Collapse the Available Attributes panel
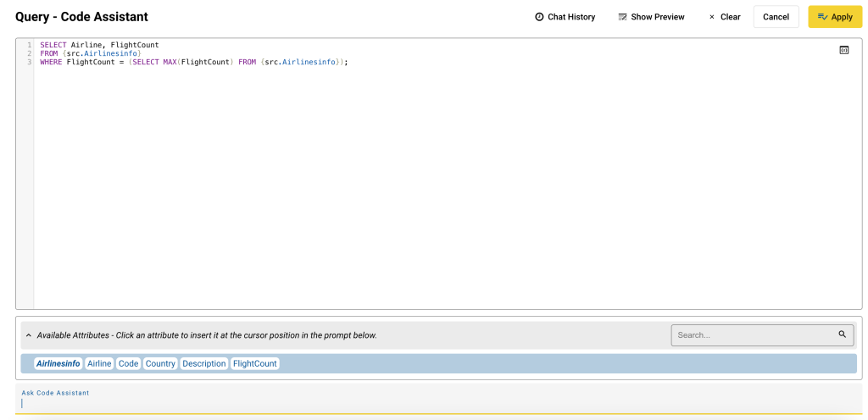The width and height of the screenshot is (868, 420). tap(28, 335)
